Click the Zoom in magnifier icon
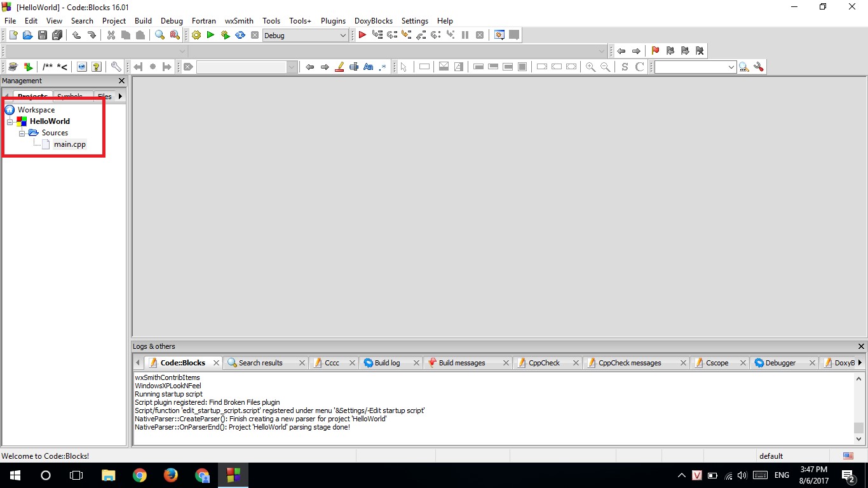The width and height of the screenshot is (868, 488). coord(590,67)
